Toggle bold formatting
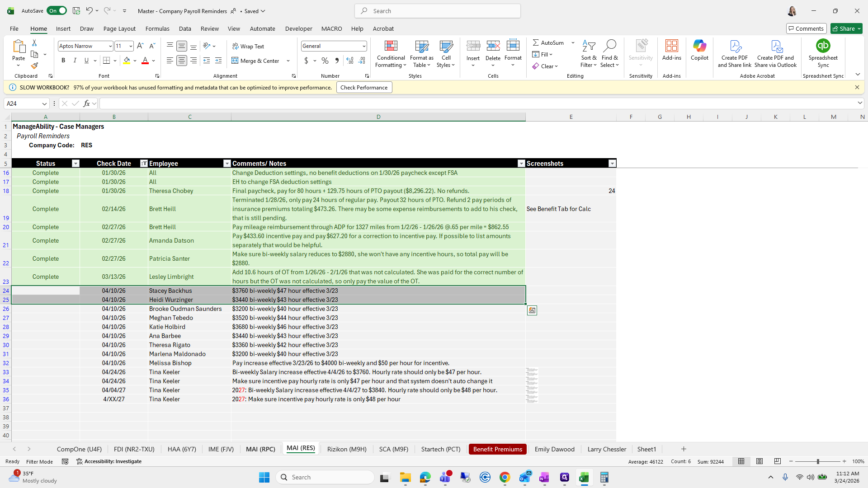Image resolution: width=868 pixels, height=488 pixels. point(63,61)
